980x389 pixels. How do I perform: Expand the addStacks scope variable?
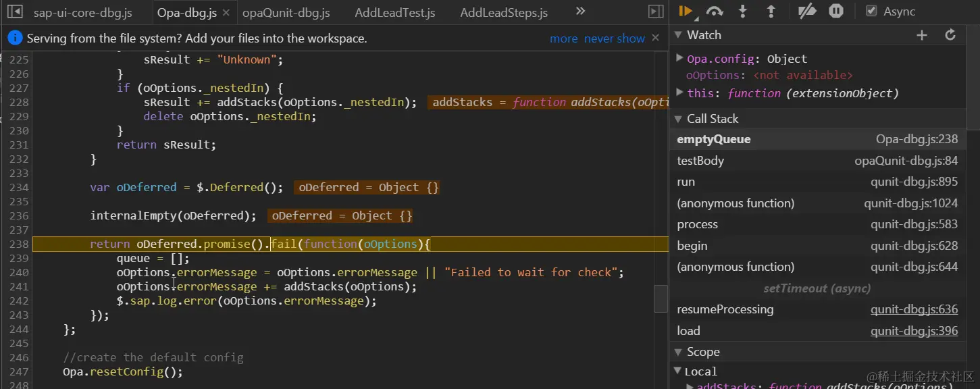point(690,386)
